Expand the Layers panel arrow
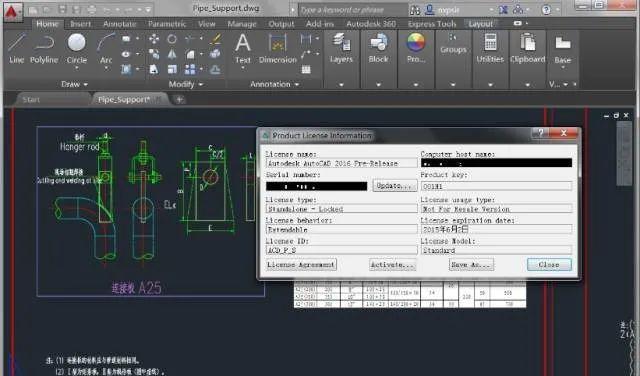 (x=341, y=85)
